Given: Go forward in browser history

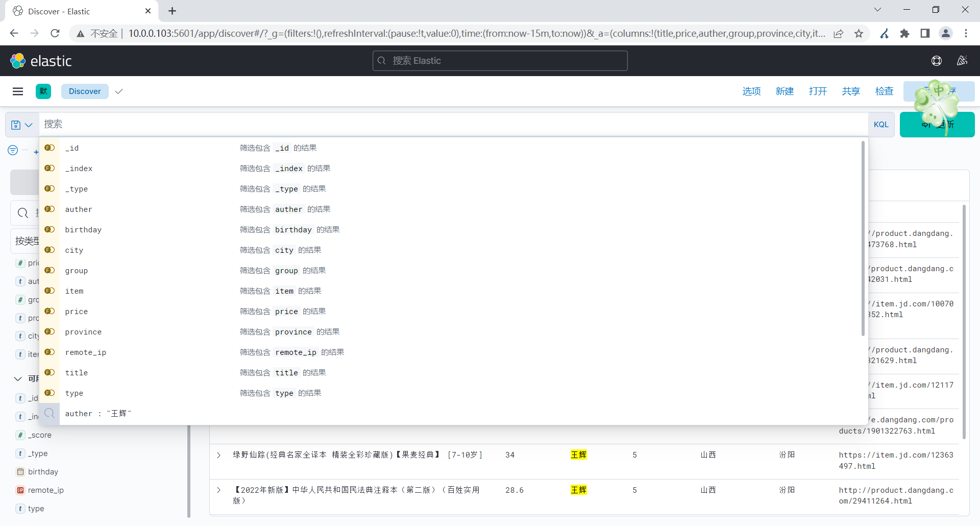Looking at the screenshot, I should click(x=35, y=33).
